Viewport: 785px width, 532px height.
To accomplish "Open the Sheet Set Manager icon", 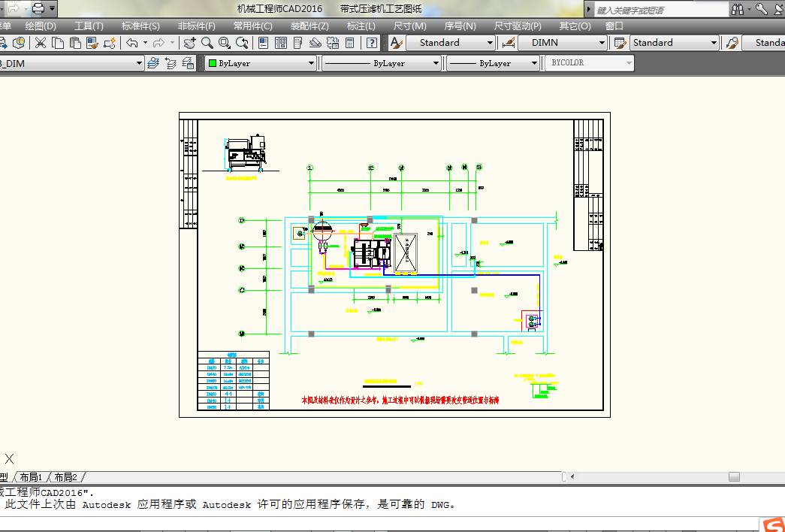I will 315,43.
